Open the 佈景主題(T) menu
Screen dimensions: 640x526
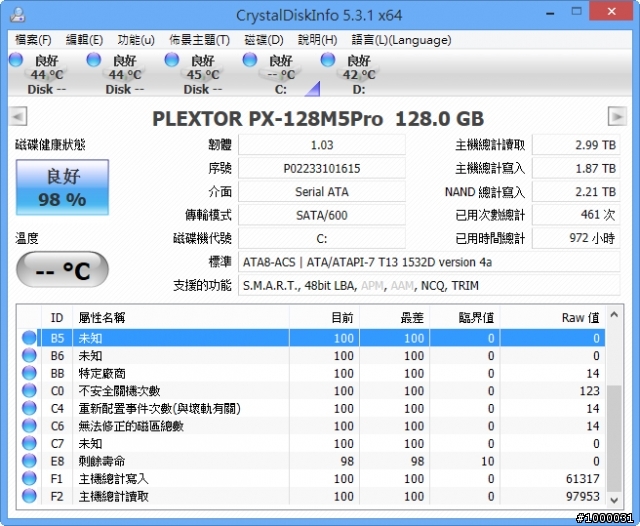(x=199, y=40)
